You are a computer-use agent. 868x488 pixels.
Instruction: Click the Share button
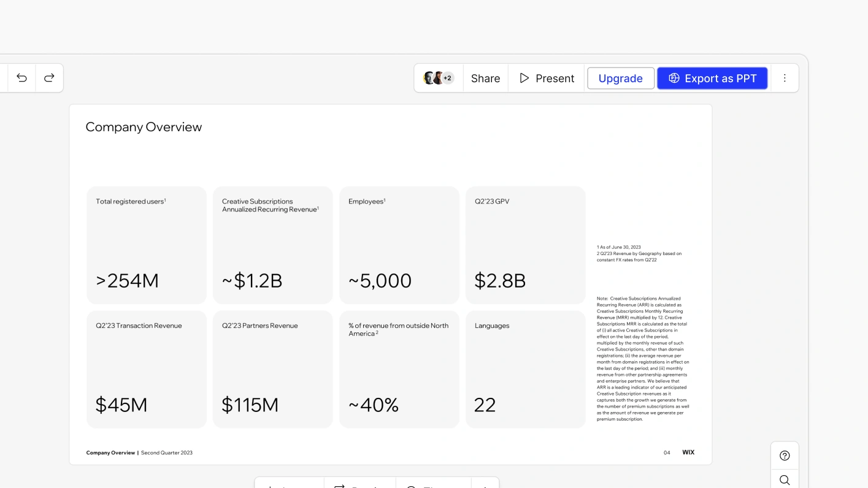pyautogui.click(x=485, y=78)
